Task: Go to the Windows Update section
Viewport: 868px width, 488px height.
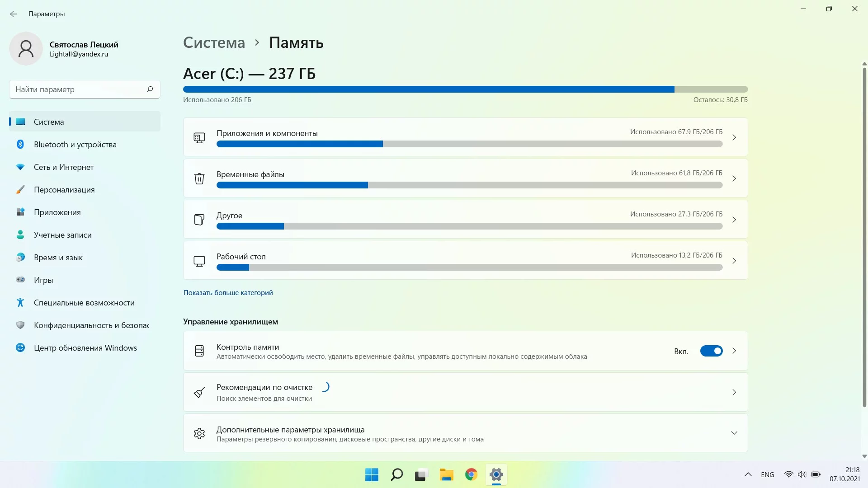Action: [85, 348]
